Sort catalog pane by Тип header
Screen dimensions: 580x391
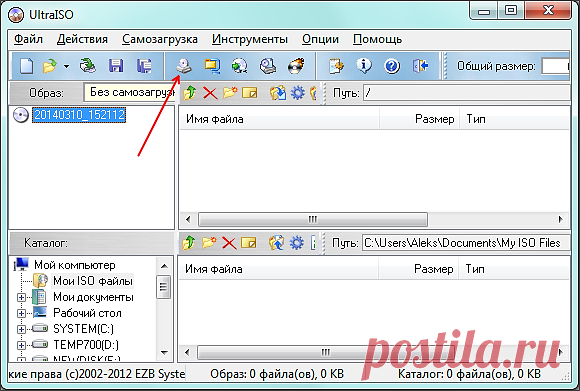click(513, 269)
